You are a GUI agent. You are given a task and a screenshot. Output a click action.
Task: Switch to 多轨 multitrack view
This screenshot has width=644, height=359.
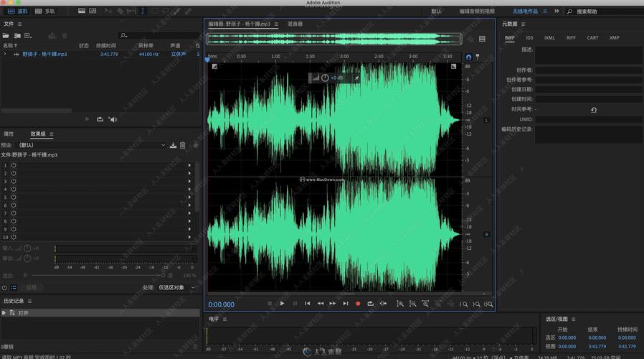click(x=45, y=11)
